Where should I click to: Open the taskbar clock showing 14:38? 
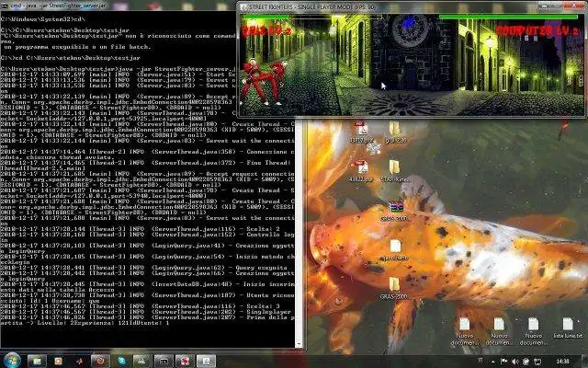coord(562,362)
